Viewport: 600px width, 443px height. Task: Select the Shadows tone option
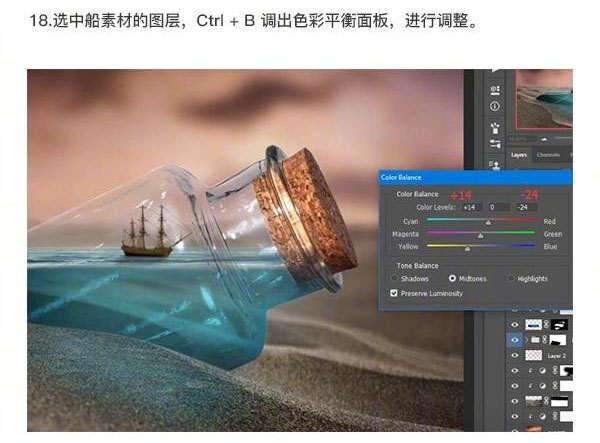pos(394,279)
